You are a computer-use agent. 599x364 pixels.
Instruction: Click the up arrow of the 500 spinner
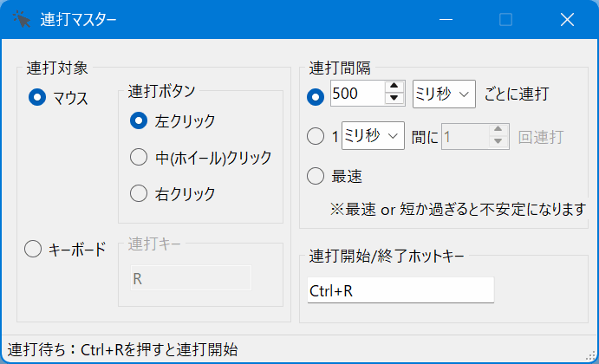394,87
